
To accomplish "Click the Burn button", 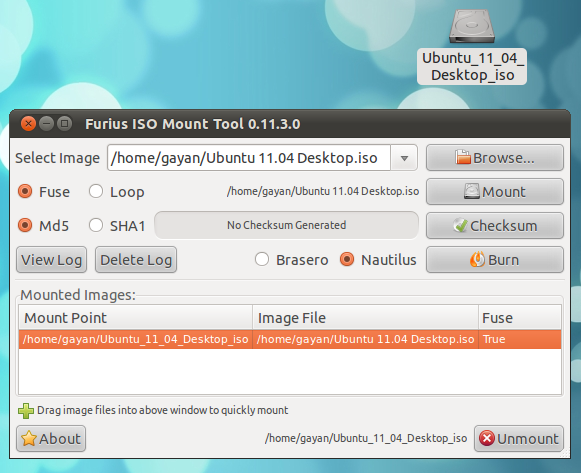I will point(495,260).
